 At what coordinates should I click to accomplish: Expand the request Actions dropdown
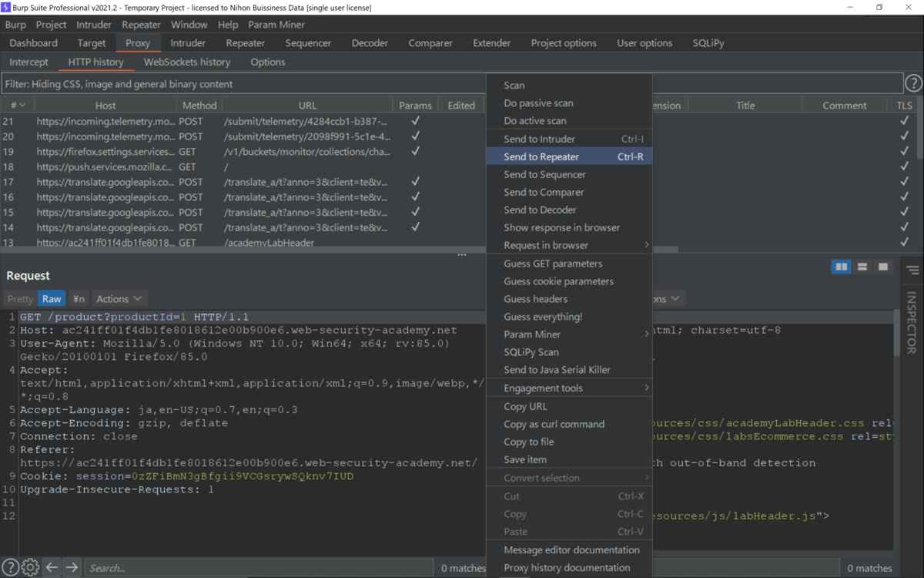click(x=119, y=298)
